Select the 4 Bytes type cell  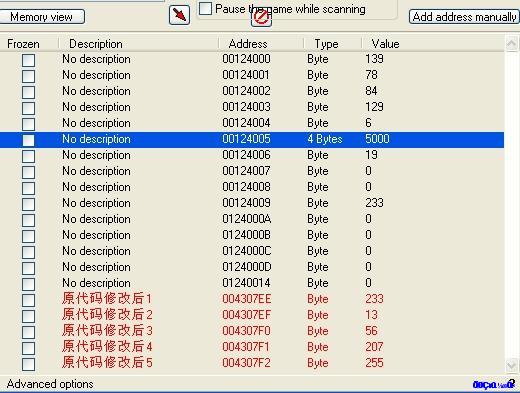(325, 139)
